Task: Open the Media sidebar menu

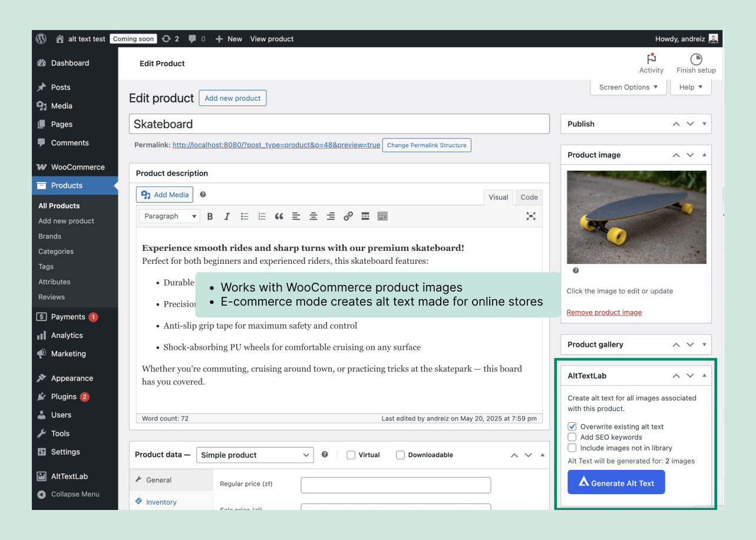Action: coord(61,106)
